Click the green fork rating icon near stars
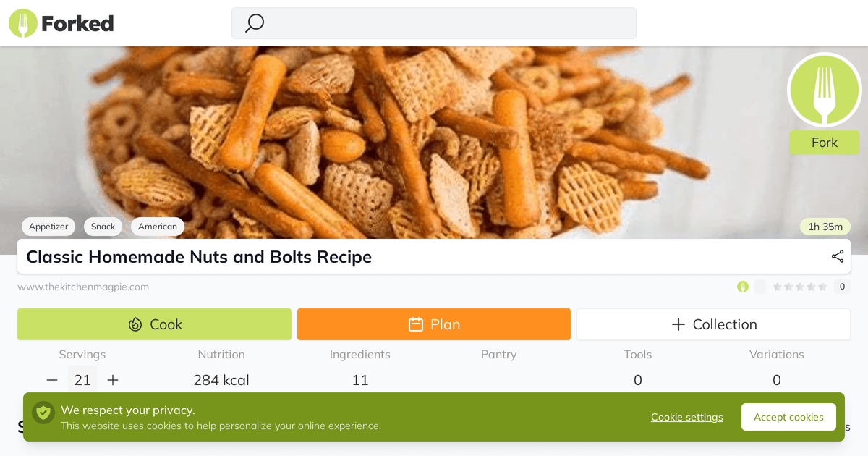 point(742,287)
